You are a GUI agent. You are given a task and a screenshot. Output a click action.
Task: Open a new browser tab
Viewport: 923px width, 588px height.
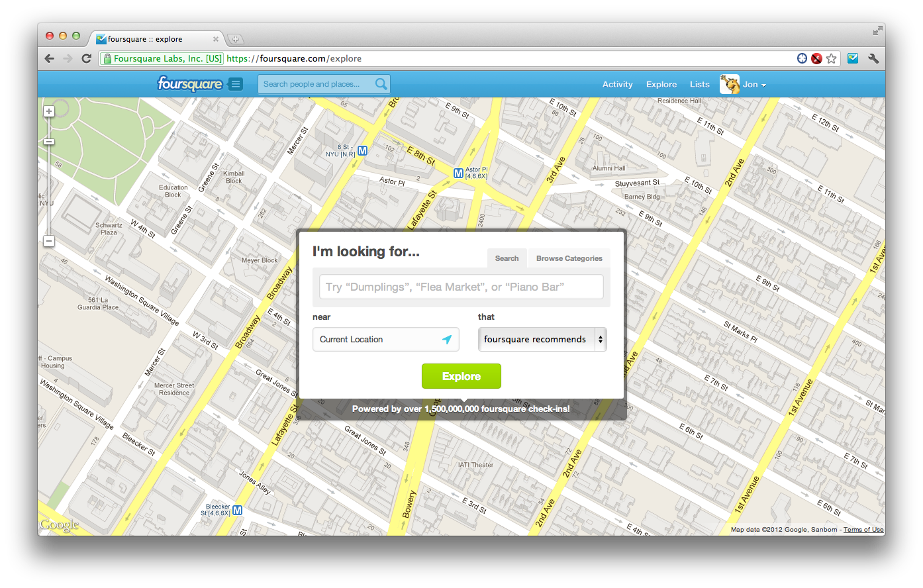(235, 39)
